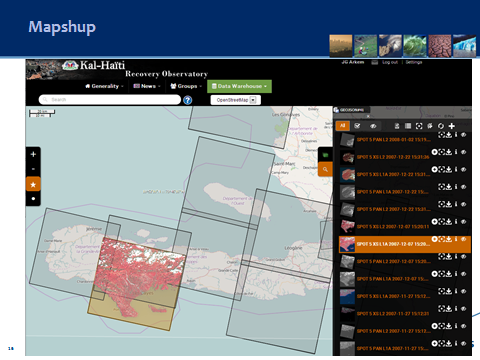
Task: Click the Log out link
Action: (390, 62)
